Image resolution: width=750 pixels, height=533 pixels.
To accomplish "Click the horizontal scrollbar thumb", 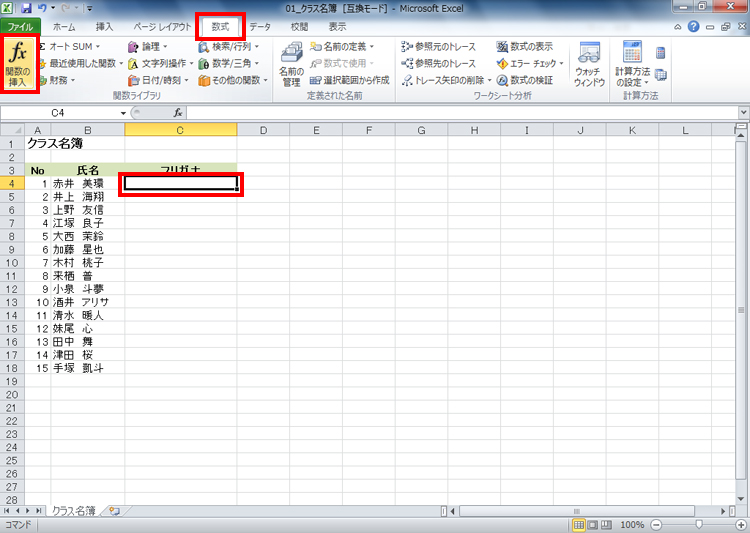I will pyautogui.click(x=577, y=511).
